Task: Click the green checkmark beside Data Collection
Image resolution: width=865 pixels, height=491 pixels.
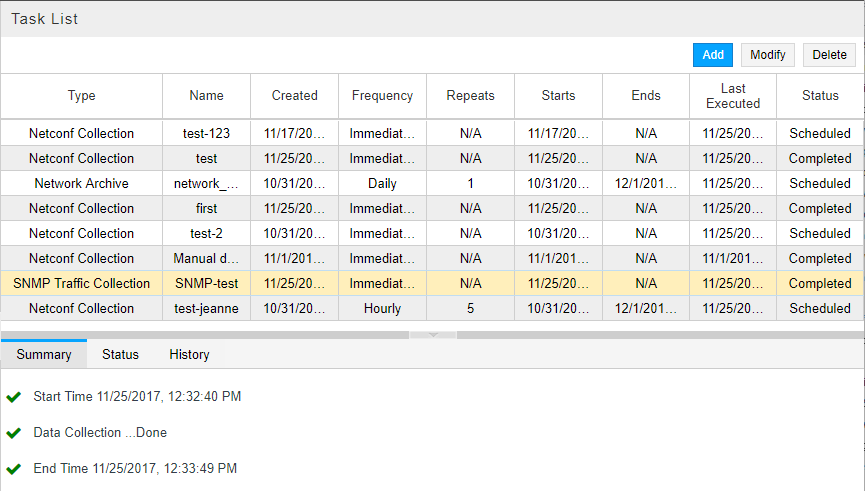Action: tap(14, 433)
